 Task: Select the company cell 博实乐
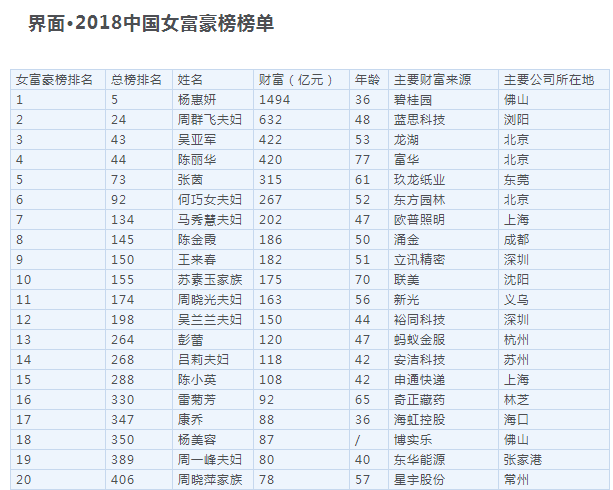click(413, 439)
